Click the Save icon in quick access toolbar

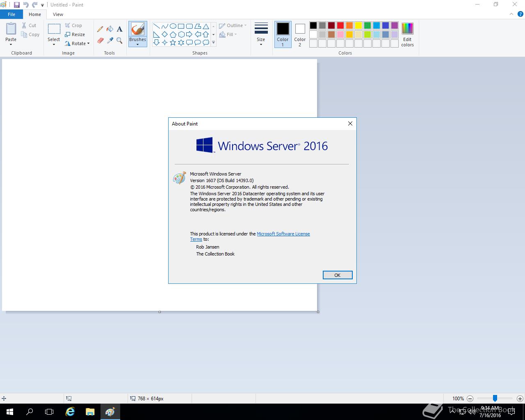pos(17,5)
